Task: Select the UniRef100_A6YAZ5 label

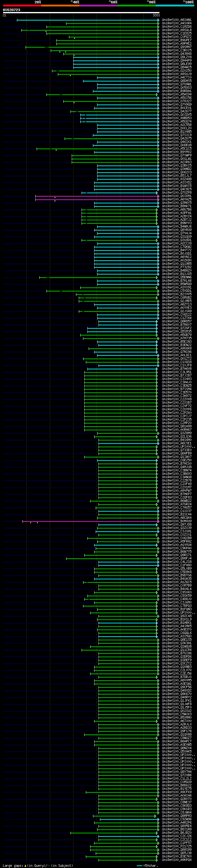Action: point(176,200)
